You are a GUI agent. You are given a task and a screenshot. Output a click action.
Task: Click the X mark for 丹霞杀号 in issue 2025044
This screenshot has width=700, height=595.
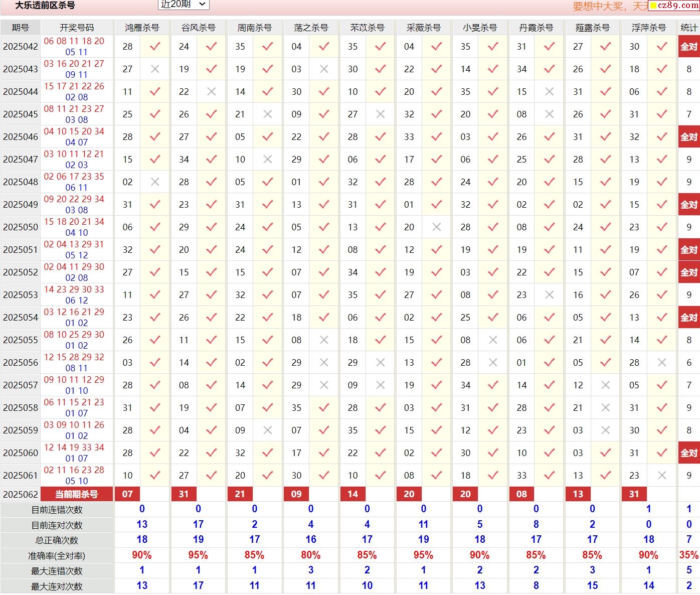(x=549, y=92)
